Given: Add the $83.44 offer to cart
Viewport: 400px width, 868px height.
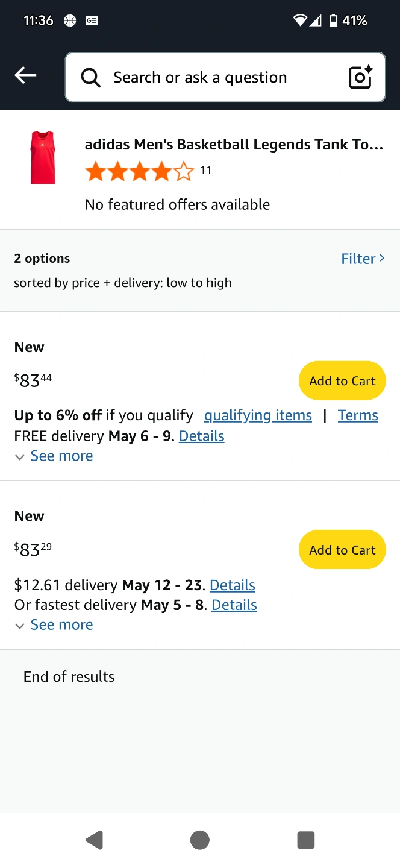Looking at the screenshot, I should click(x=342, y=381).
